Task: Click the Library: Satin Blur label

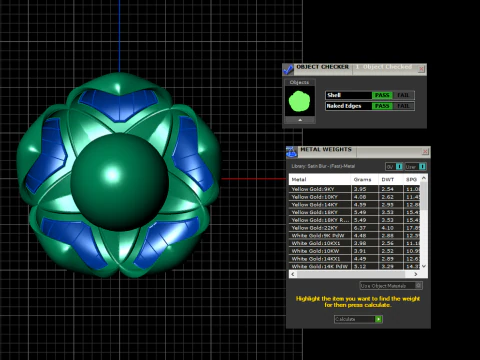Action: pos(323,166)
